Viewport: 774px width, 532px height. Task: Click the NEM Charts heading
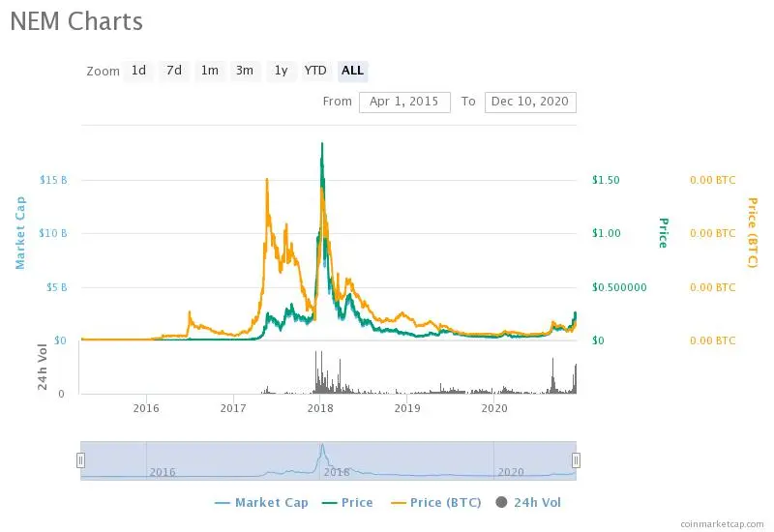[x=76, y=21]
